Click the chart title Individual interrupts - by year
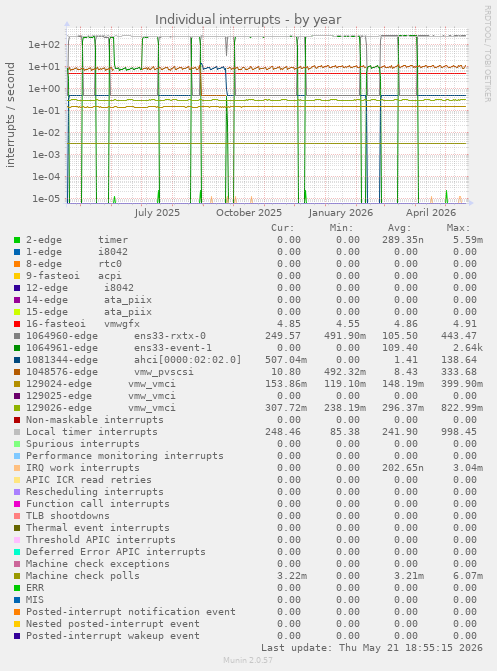Image resolution: width=497 pixels, height=671 pixels. (248, 20)
